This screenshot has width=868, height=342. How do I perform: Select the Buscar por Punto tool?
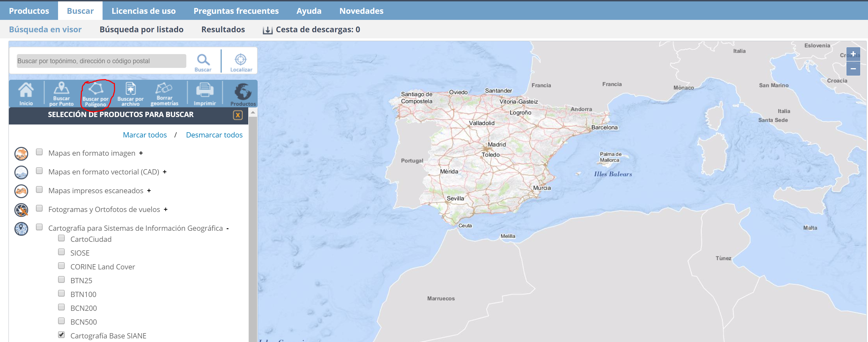coord(61,94)
